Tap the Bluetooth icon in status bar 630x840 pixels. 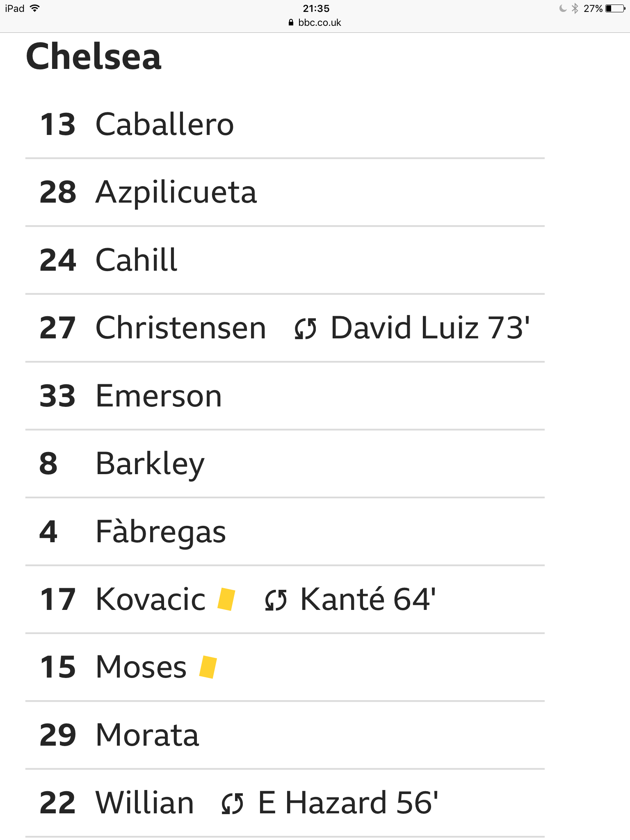click(575, 8)
